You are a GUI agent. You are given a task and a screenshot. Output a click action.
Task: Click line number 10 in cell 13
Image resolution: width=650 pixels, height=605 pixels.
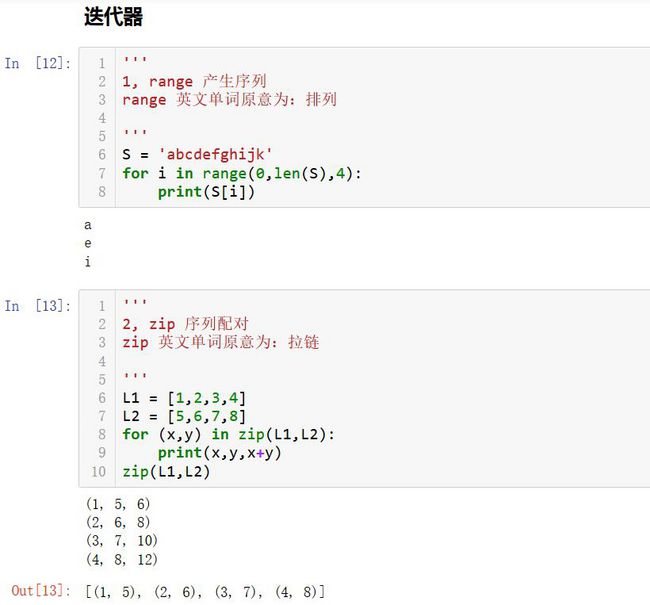click(99, 472)
